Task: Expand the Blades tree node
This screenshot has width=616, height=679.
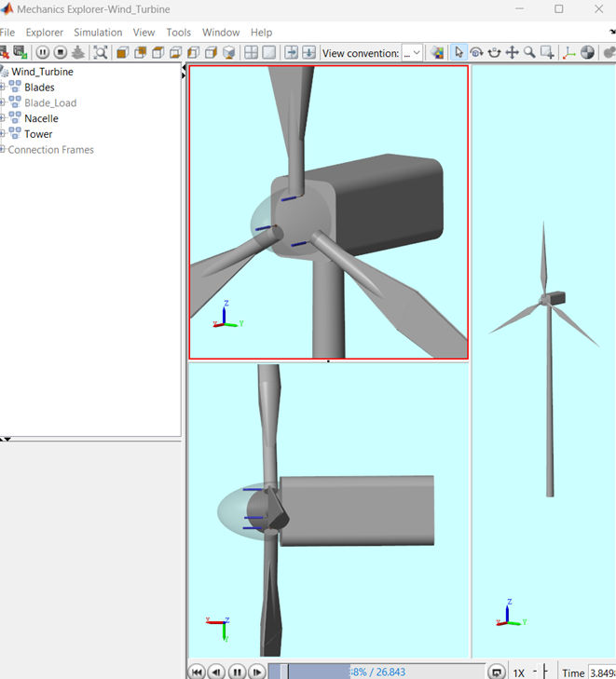Action: [x=3, y=87]
